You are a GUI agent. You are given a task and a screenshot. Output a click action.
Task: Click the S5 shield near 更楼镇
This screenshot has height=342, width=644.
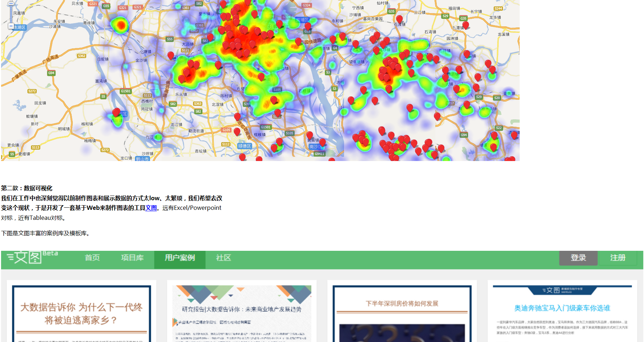[x=12, y=154]
